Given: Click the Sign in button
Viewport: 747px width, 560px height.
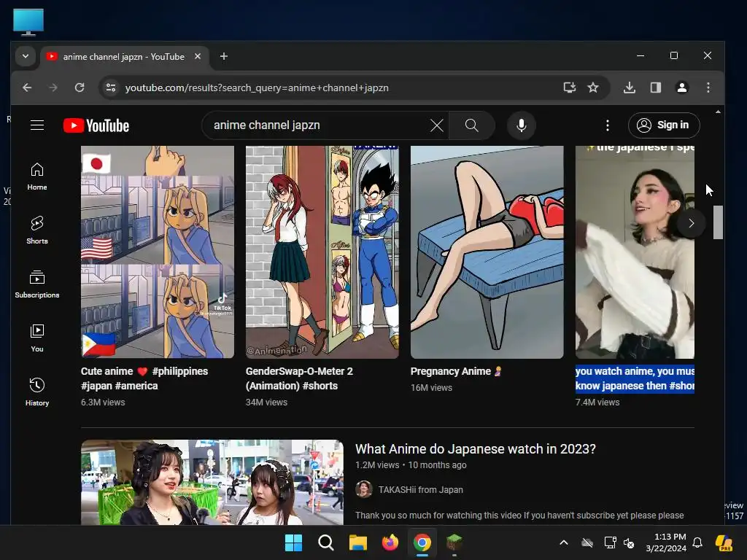Looking at the screenshot, I should (x=664, y=125).
